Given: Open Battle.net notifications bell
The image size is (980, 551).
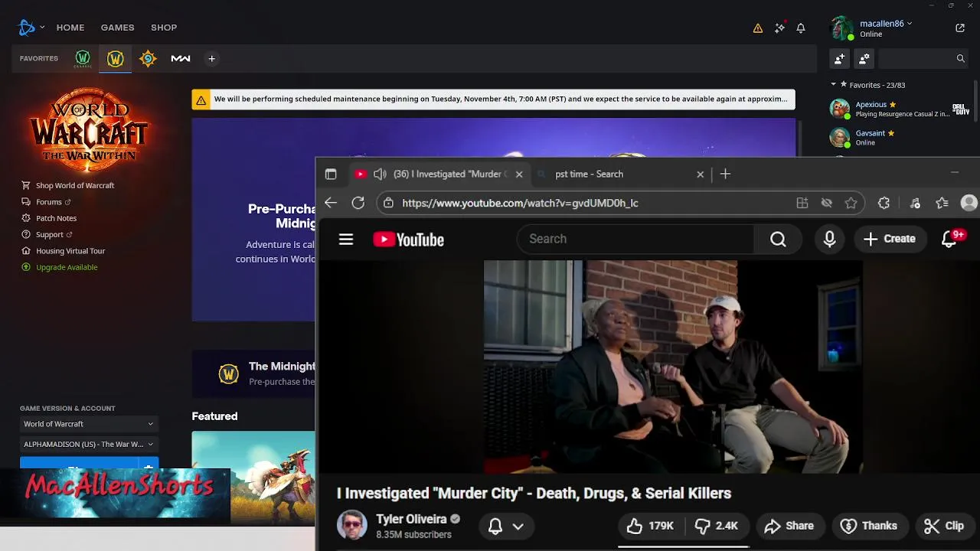Looking at the screenshot, I should click(x=801, y=28).
